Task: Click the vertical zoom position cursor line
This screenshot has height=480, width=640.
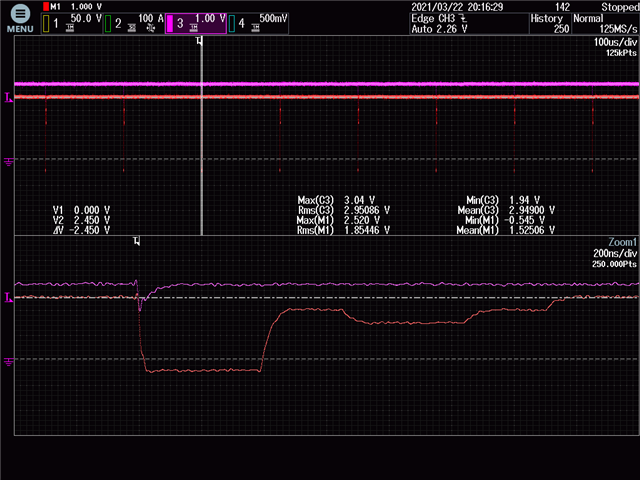Action: click(201, 137)
